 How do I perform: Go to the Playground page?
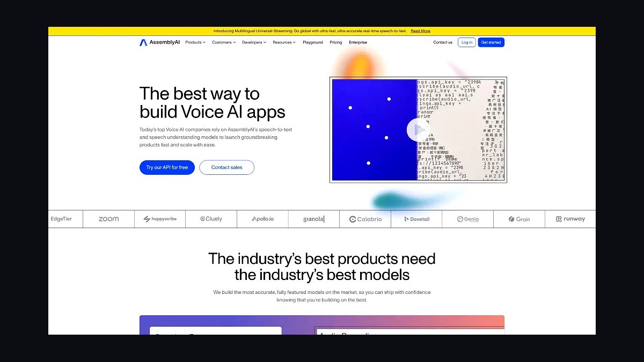pos(313,42)
